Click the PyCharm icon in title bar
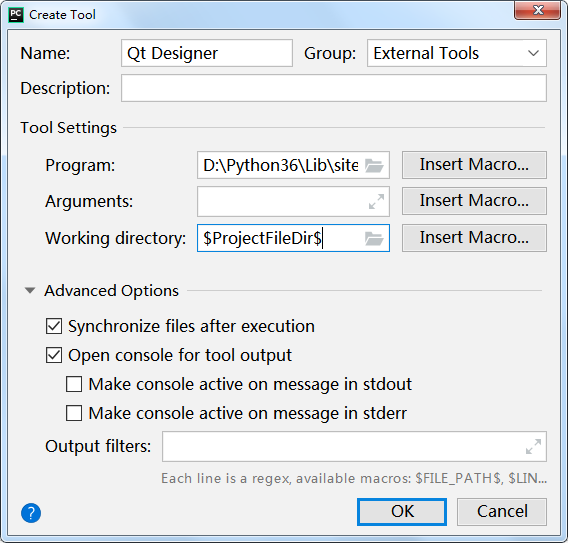 pyautogui.click(x=16, y=15)
